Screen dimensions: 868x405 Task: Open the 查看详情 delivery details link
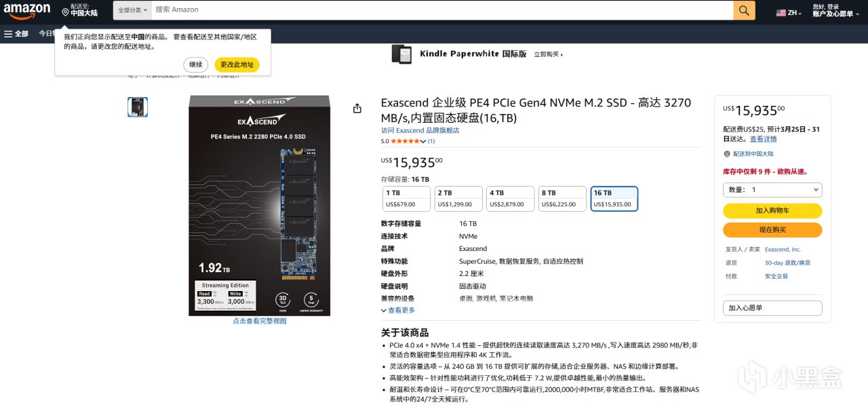pyautogui.click(x=764, y=139)
